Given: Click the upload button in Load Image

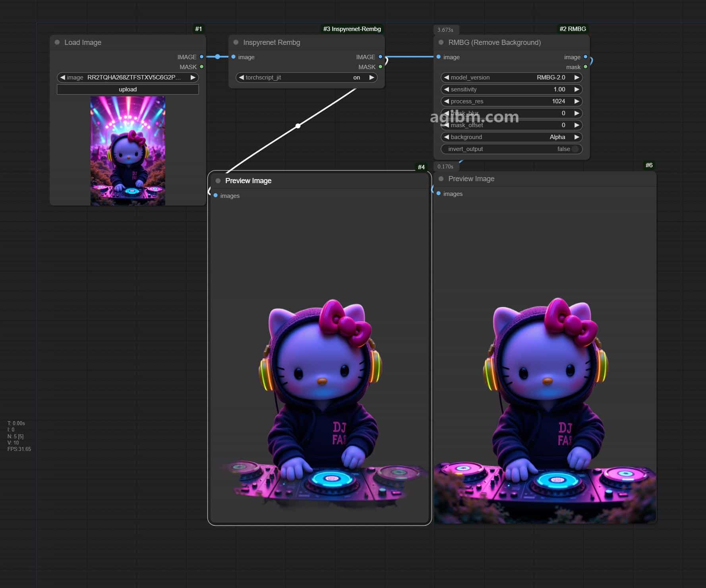Looking at the screenshot, I should click(128, 89).
